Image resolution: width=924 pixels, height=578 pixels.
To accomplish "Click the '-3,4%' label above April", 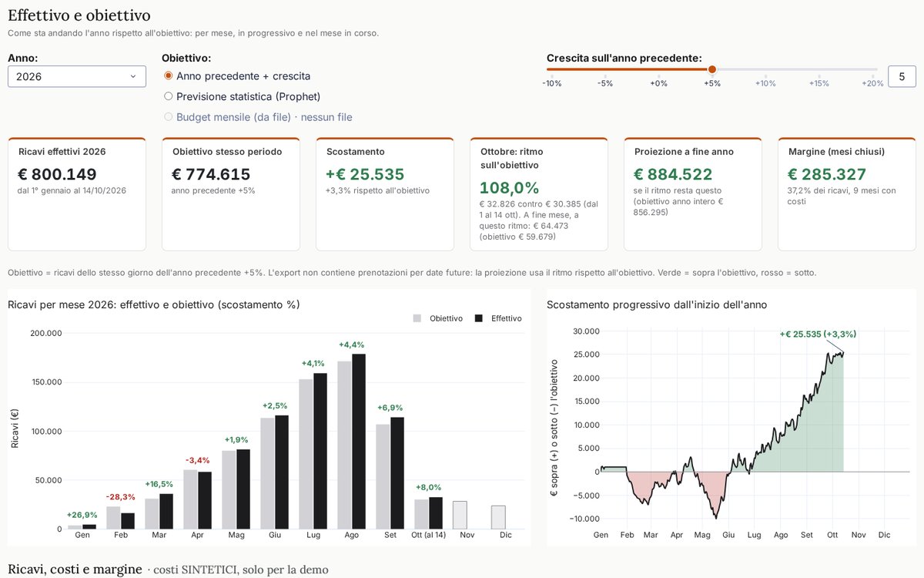I will (197, 460).
